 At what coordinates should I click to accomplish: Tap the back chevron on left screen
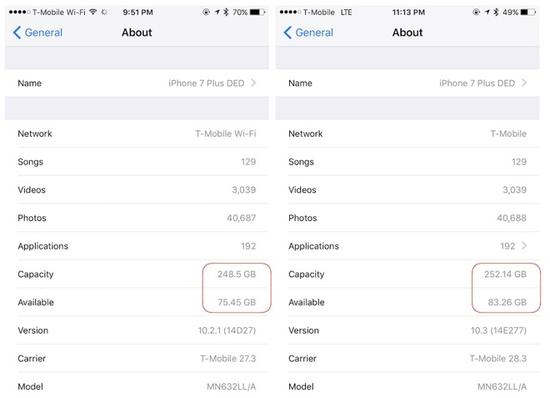(17, 33)
